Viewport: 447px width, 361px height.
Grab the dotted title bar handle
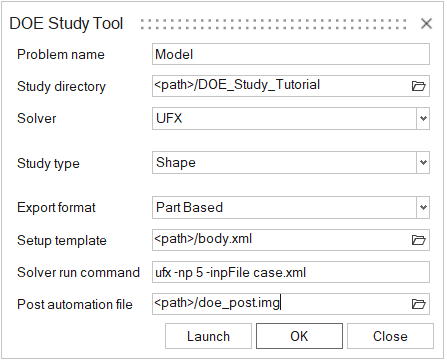click(273, 24)
